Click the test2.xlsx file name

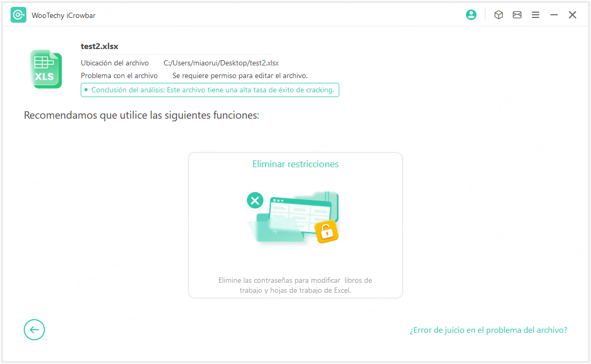click(99, 46)
